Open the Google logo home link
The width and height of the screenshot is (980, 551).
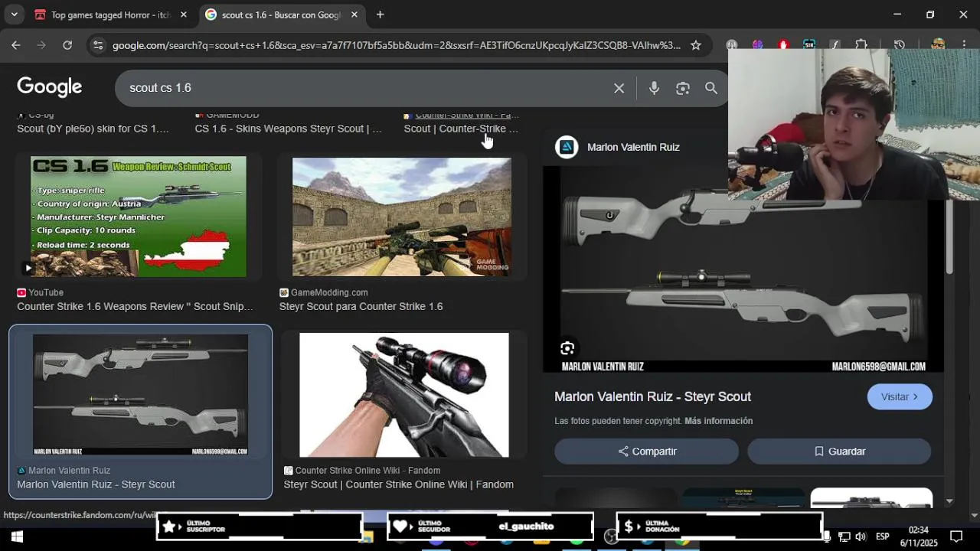pos(50,87)
